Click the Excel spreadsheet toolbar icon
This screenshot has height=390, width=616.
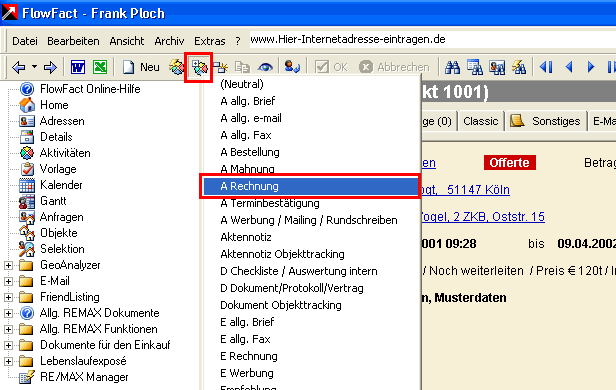click(100, 67)
